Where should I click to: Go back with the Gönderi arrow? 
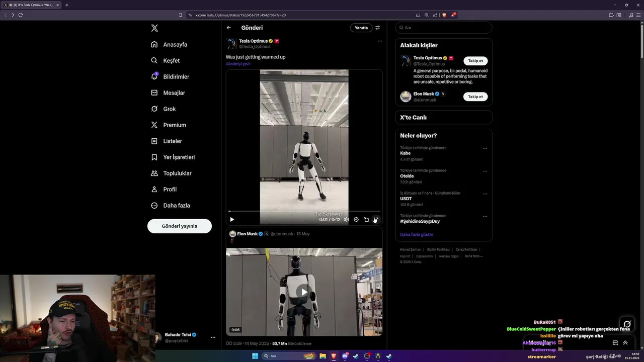[x=229, y=28]
